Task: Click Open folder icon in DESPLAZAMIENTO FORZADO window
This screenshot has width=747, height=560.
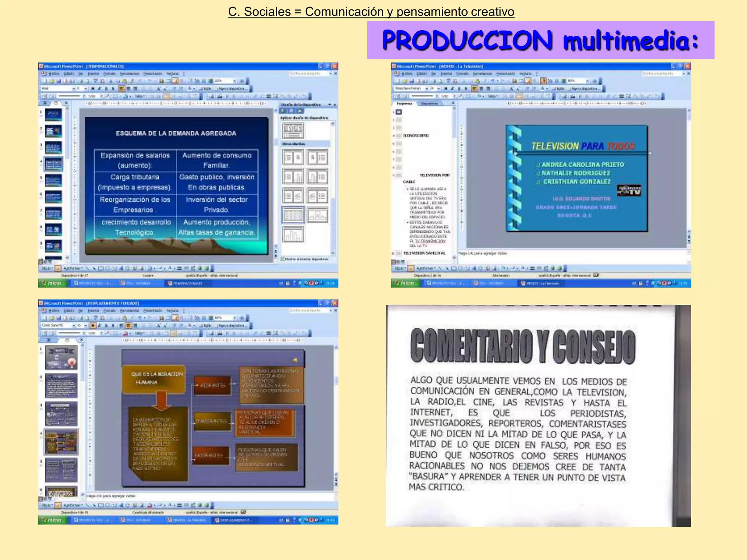Action: [52, 318]
